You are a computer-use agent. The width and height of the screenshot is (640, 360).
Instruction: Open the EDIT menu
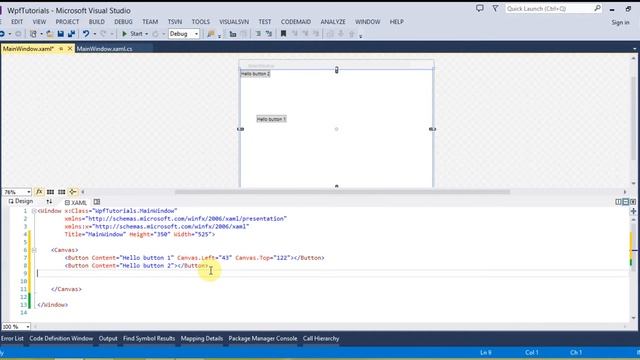click(x=17, y=22)
